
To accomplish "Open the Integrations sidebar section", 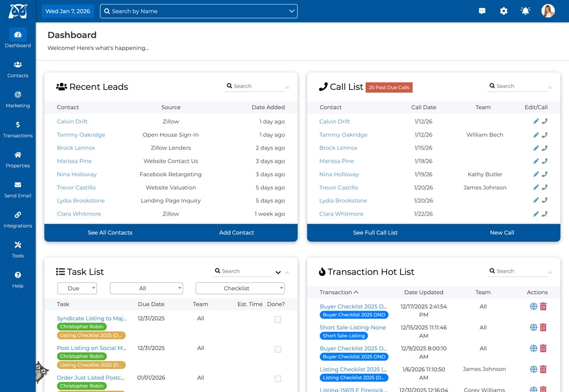I will [x=18, y=220].
